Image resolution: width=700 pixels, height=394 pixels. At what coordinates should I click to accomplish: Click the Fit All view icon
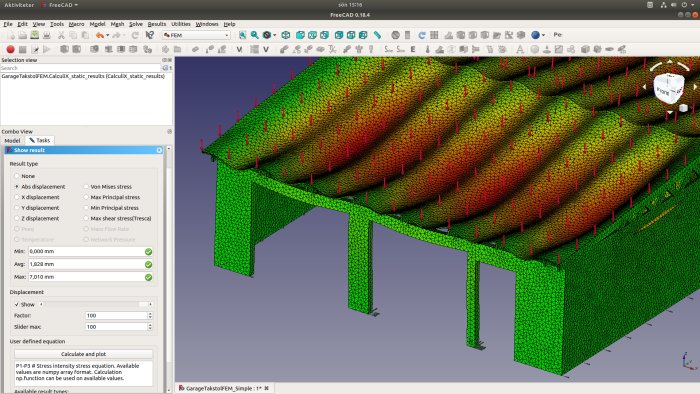tap(242, 35)
